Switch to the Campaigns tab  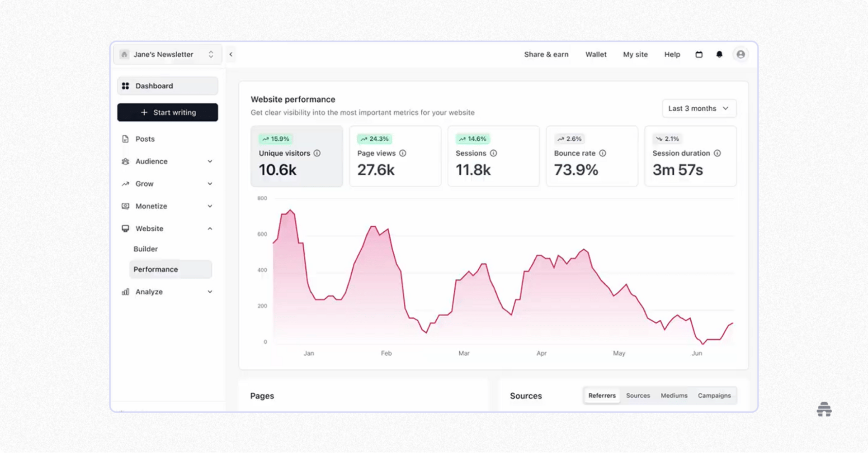pyautogui.click(x=714, y=396)
